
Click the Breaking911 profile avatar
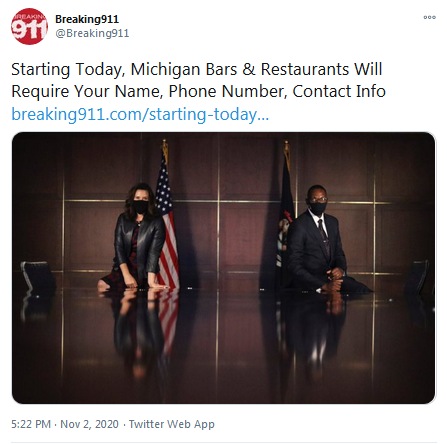tap(29, 26)
